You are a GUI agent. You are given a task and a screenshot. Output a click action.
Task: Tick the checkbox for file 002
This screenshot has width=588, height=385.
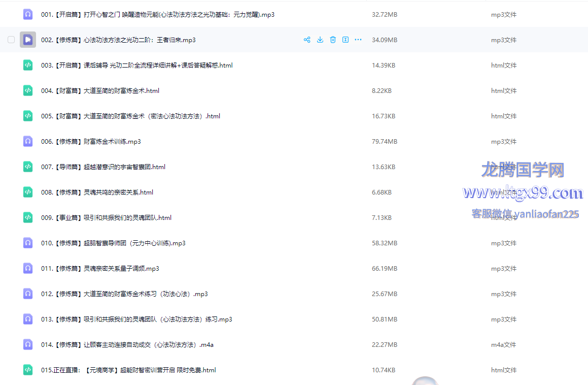[11, 40]
